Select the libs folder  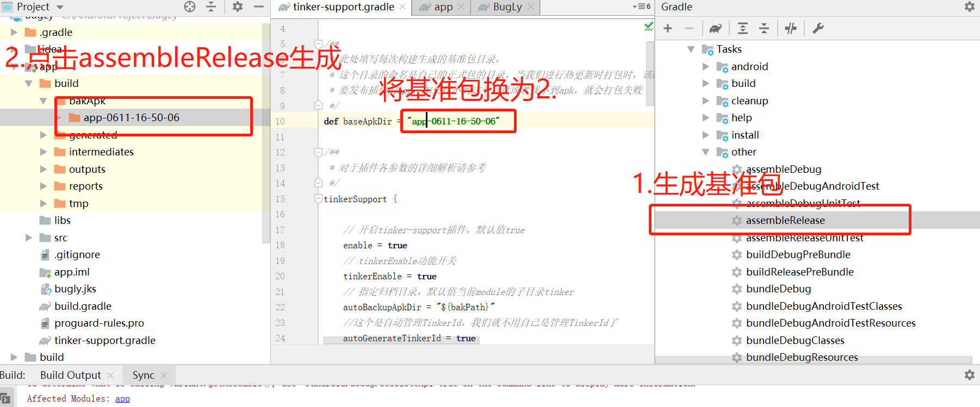click(62, 221)
